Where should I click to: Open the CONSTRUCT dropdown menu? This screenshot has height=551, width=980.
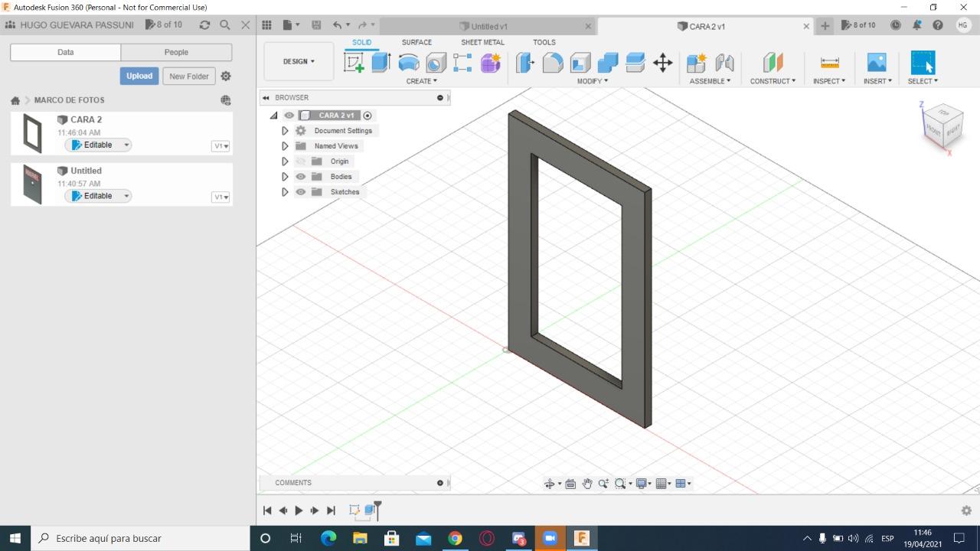point(773,81)
